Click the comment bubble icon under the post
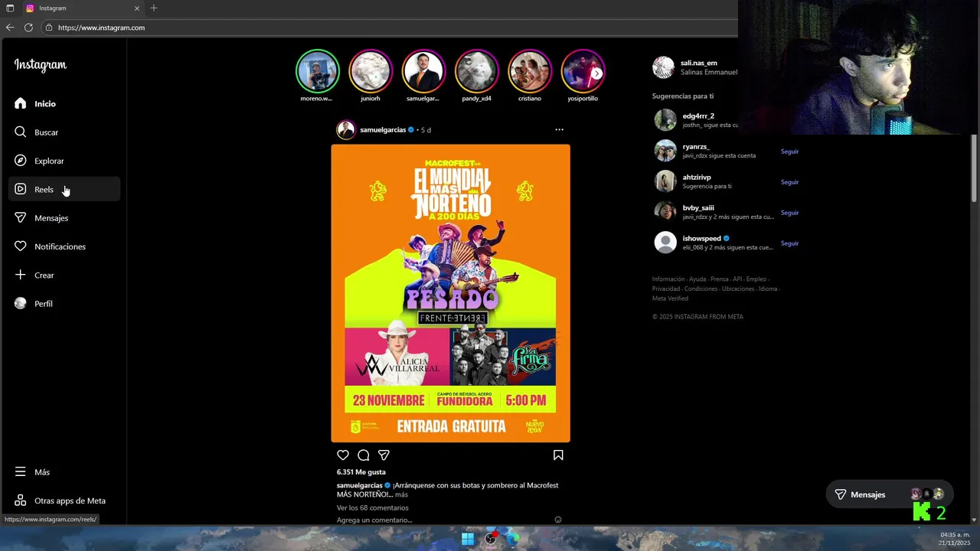 364,455
